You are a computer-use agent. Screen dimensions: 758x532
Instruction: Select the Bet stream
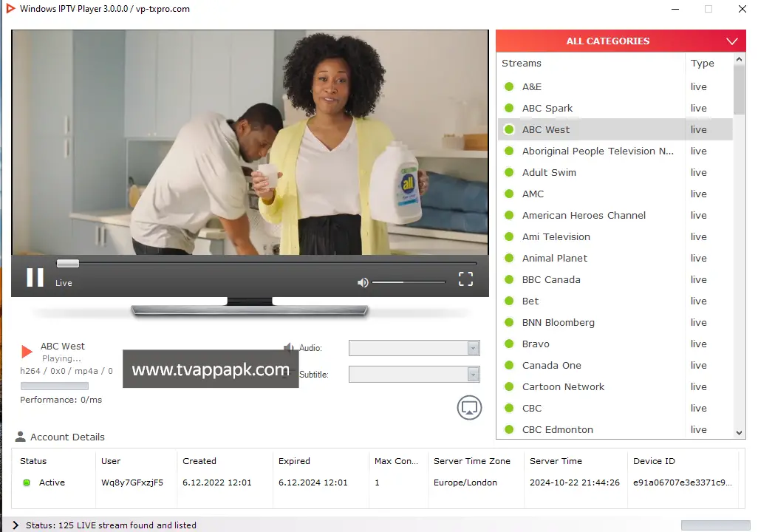click(x=615, y=301)
